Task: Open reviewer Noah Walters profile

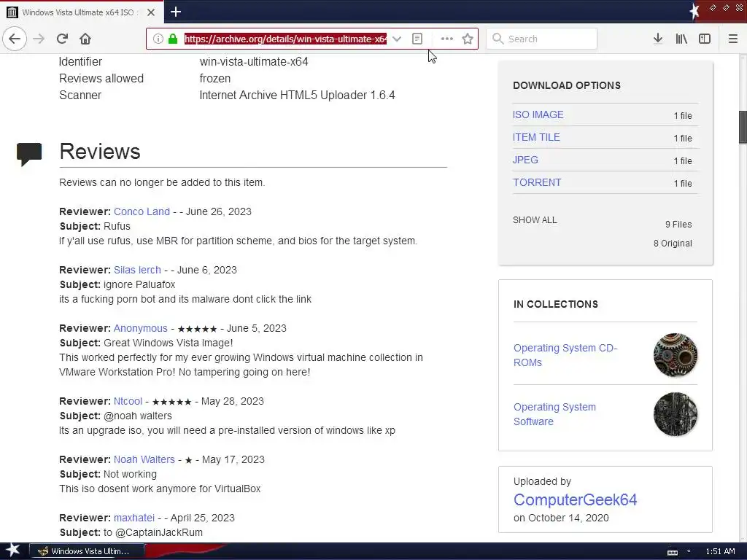Action: [x=144, y=459]
